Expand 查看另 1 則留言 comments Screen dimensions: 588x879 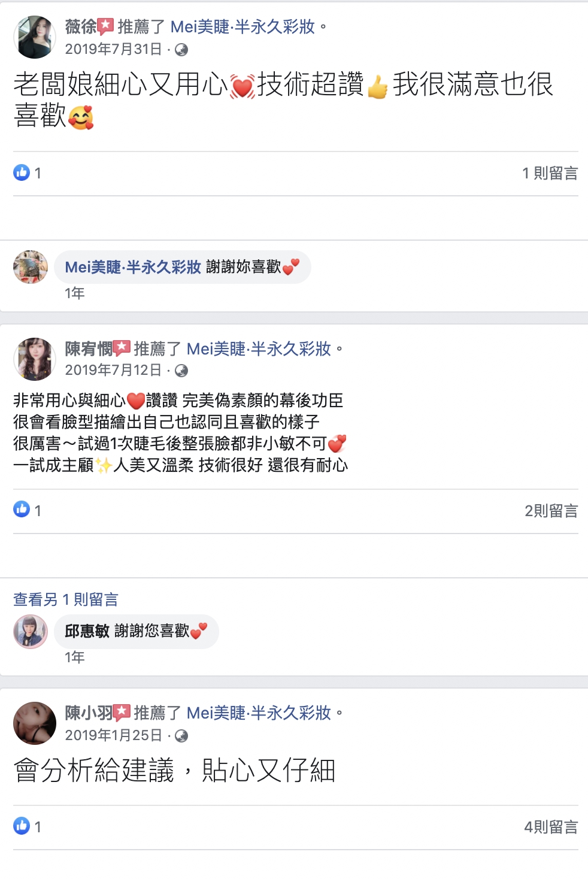[x=66, y=599]
